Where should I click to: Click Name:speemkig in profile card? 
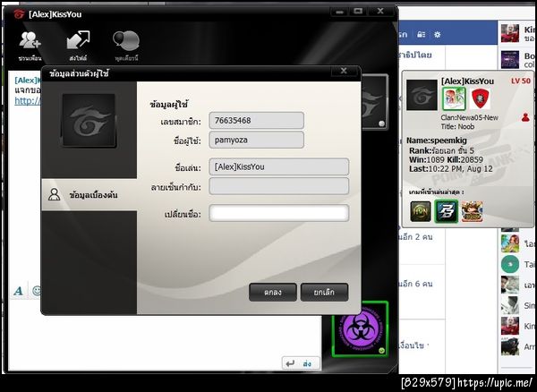437,140
